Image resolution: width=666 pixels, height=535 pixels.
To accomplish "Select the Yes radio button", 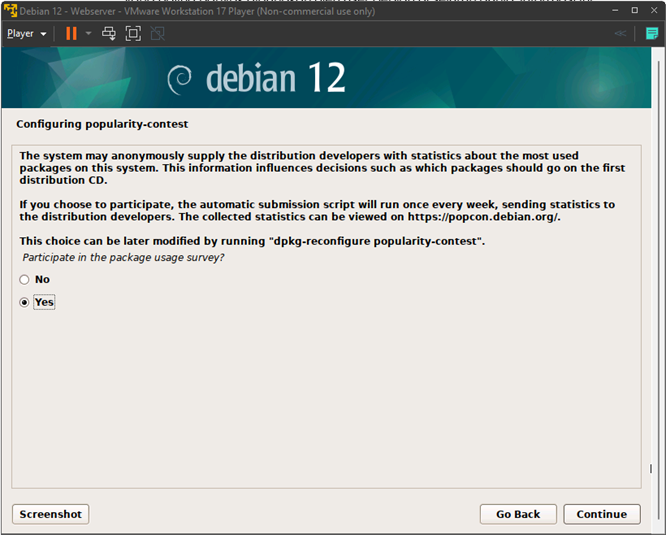I will [x=25, y=302].
